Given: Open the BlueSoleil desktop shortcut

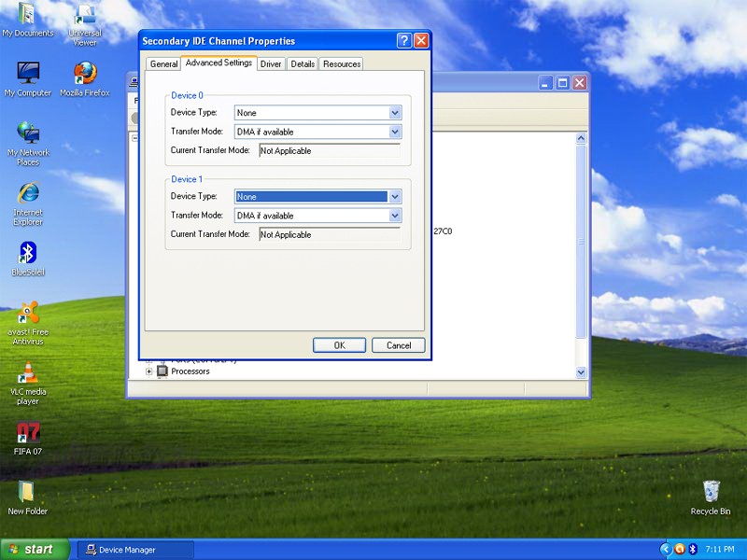Looking at the screenshot, I should coord(28,259).
